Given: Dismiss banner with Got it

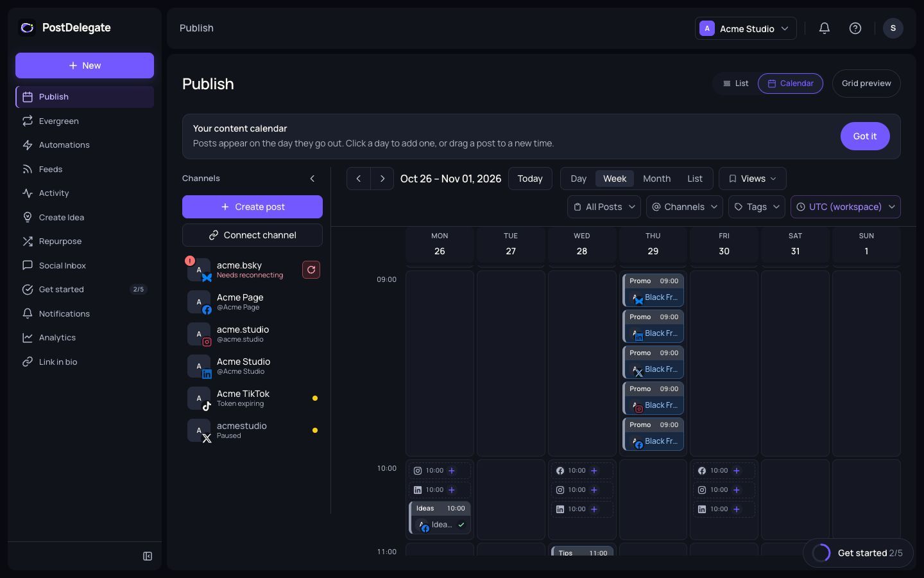Looking at the screenshot, I should click(x=865, y=136).
